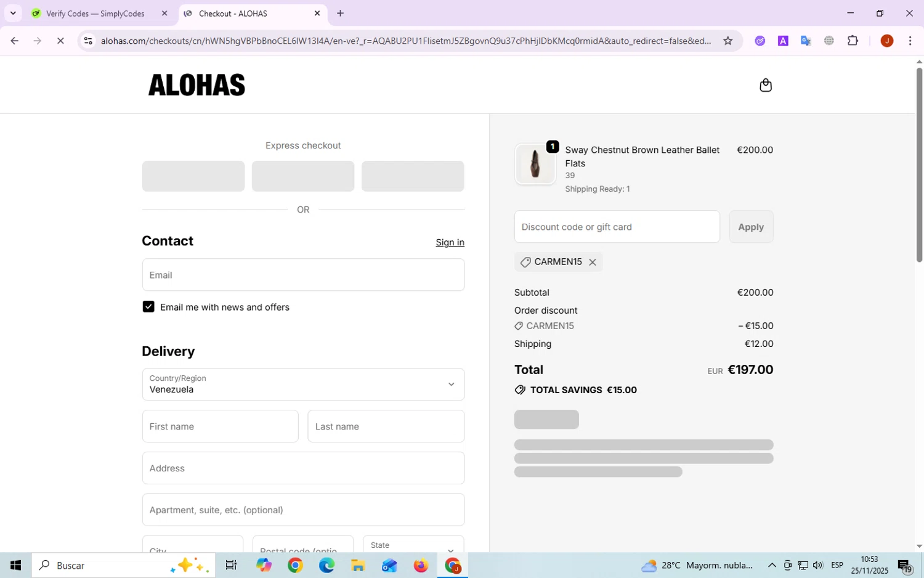The width and height of the screenshot is (924, 578).
Task: Click the ALOHAS logo
Action: 197,85
